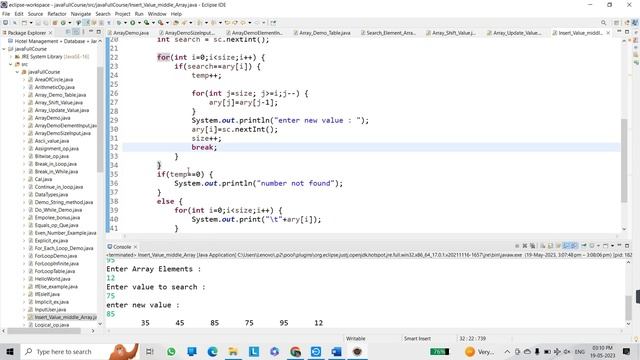Switch to Array_Shift_Value.j... editor tab
The width and height of the screenshot is (640, 360).
pyautogui.click(x=451, y=33)
